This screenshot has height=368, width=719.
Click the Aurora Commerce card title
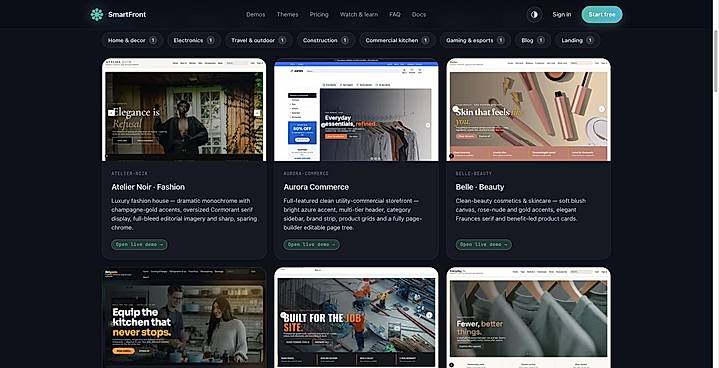coord(316,187)
